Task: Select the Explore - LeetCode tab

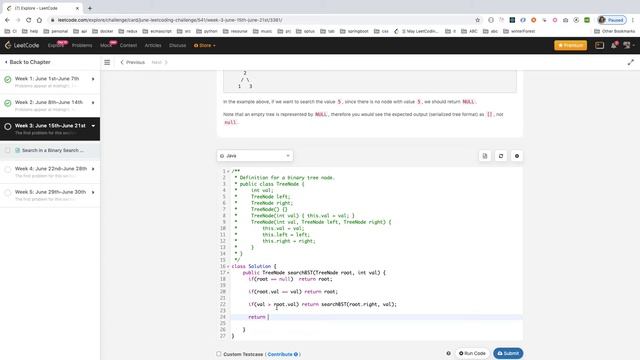Action: (x=41, y=8)
